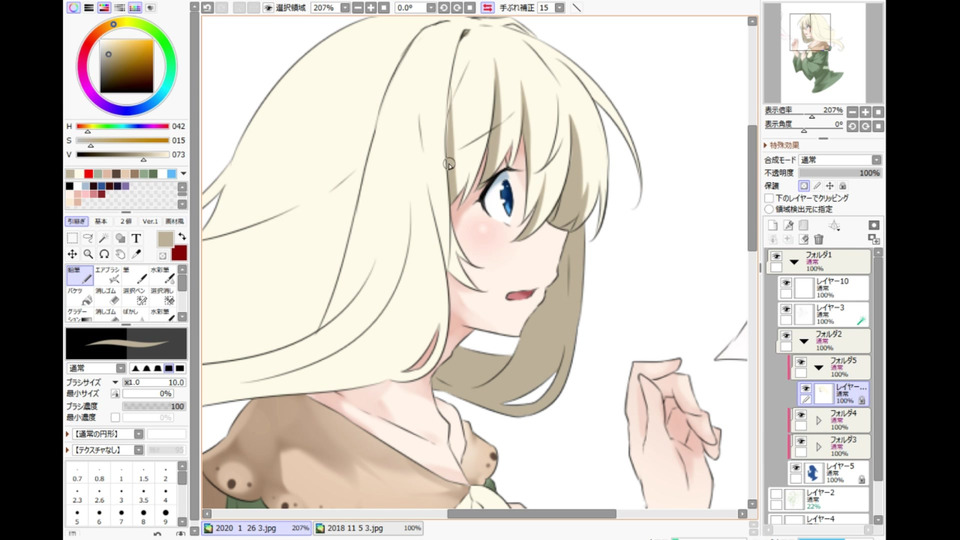Adjust the 不透明度 layer opacity slider

point(840,173)
